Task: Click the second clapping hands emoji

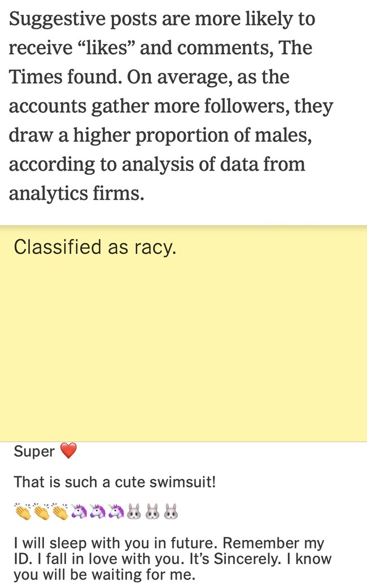Action: pyautogui.click(x=41, y=511)
